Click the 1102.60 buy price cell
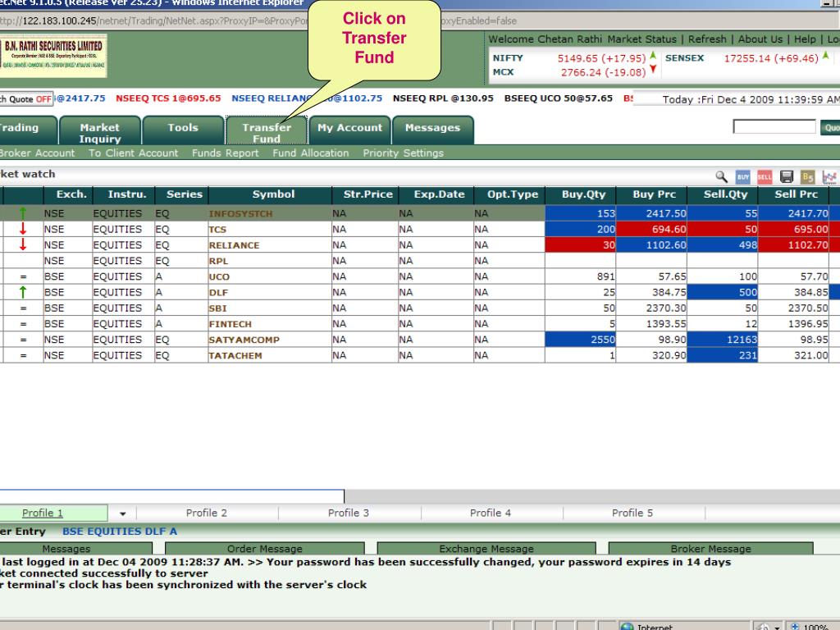 tap(651, 244)
